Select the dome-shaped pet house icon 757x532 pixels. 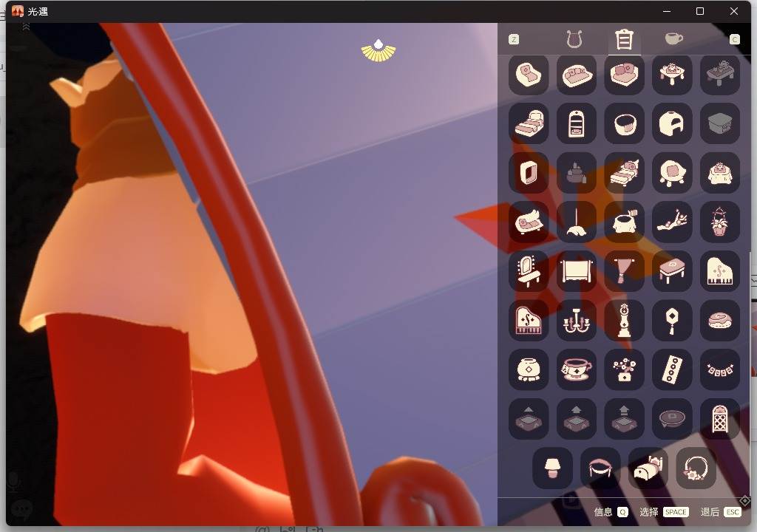point(672,123)
